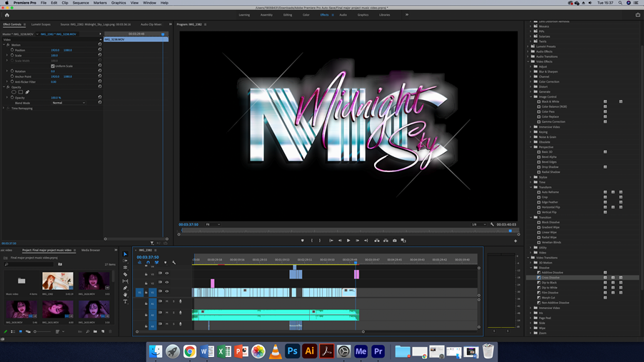Open the Sequence menu
The width and height of the screenshot is (644, 362).
81,3
